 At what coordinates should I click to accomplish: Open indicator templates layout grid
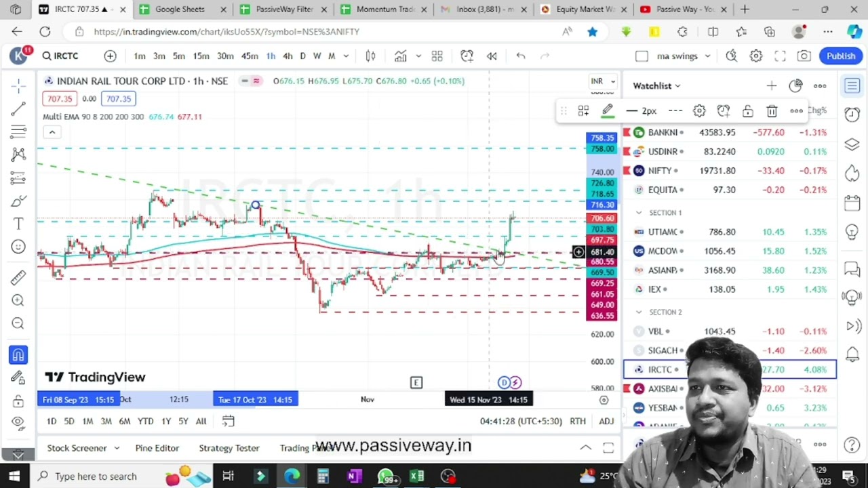(x=437, y=56)
